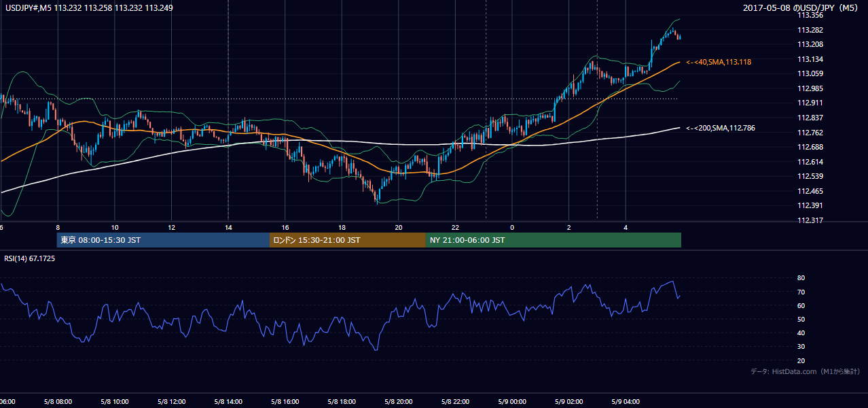868x408 pixels.
Task: Click the HistData.com data source credit
Action: tap(806, 371)
